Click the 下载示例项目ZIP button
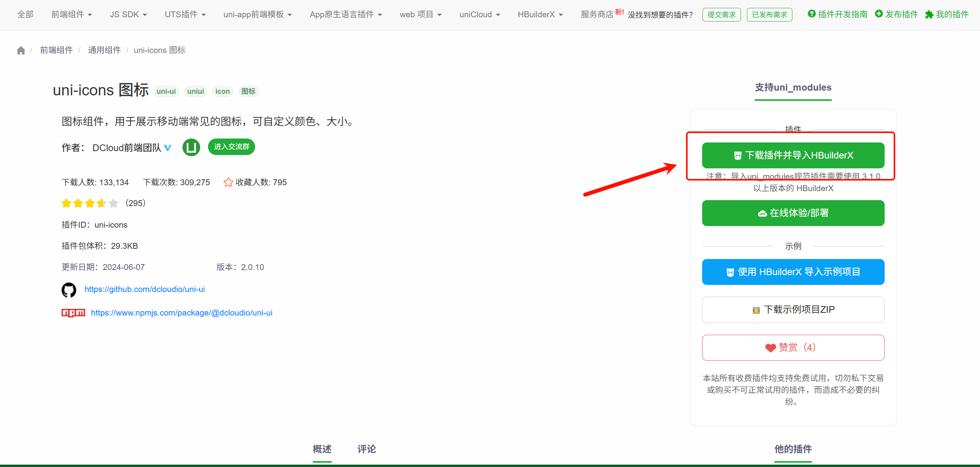Screen dimensions: 980x467 coord(793,310)
